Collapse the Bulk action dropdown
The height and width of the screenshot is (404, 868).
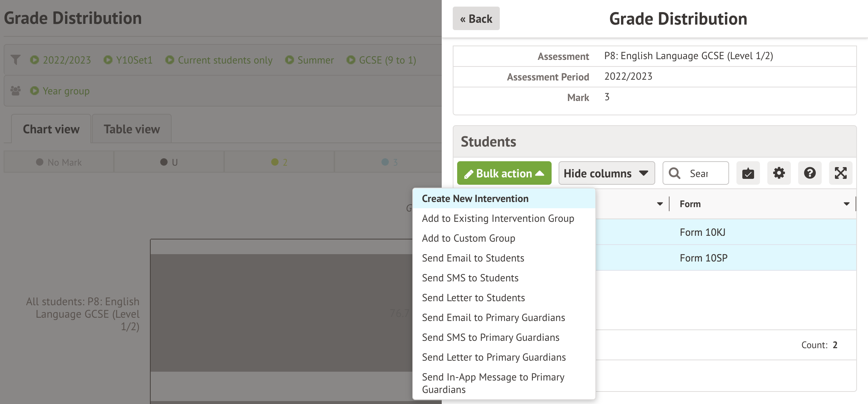504,173
